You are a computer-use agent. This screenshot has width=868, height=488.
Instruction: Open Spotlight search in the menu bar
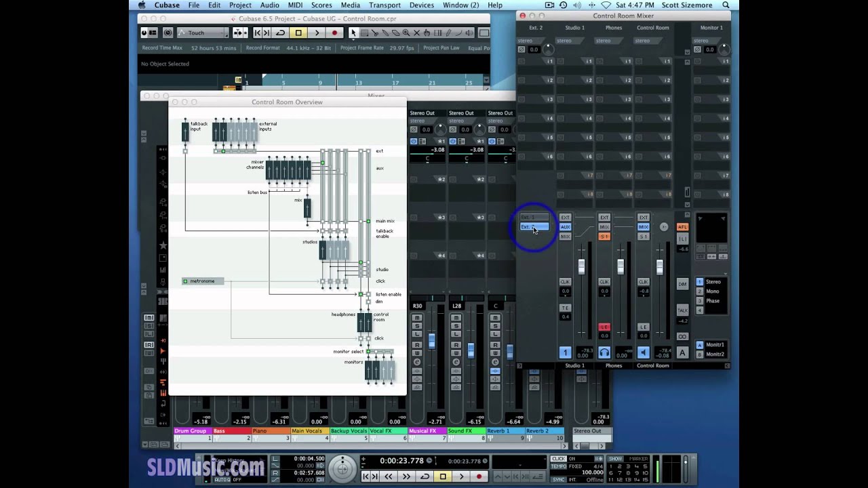726,5
